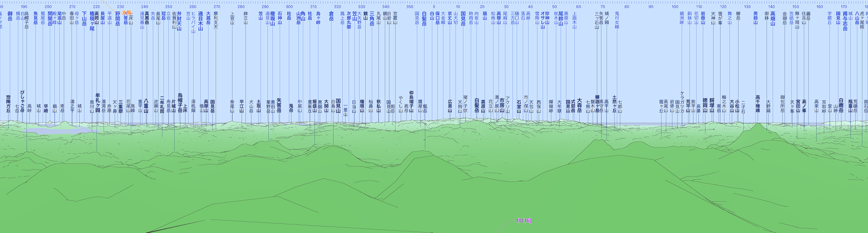
Task: Click the 270 degree mark on azimuth ruler
Action: [x=217, y=7]
